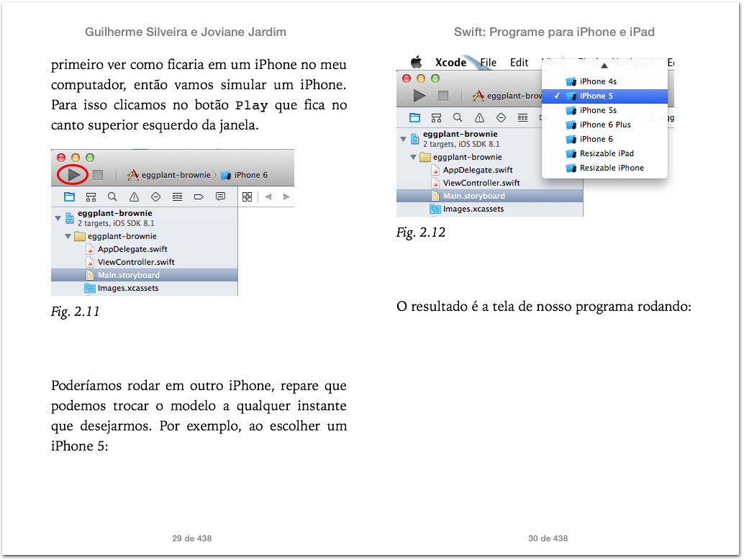744x560 pixels.
Task: Click the Go Back arrow in Fig. 2.11
Action: coord(268,197)
